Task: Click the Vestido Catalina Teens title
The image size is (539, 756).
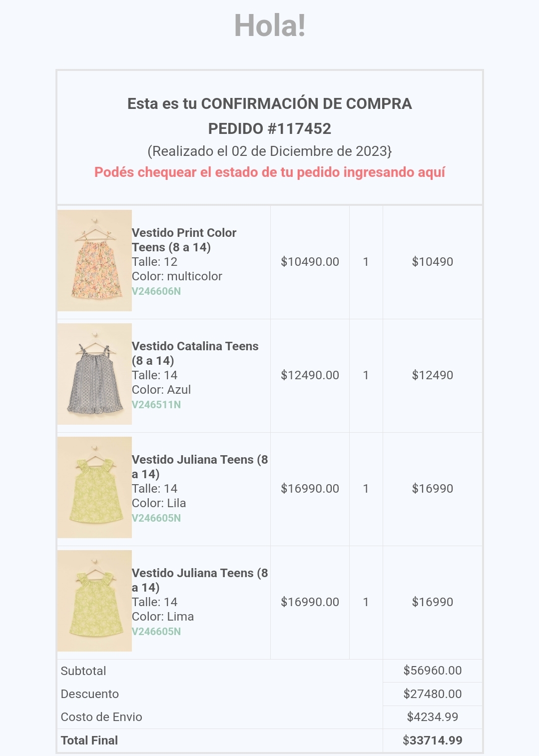Action: pyautogui.click(x=195, y=353)
